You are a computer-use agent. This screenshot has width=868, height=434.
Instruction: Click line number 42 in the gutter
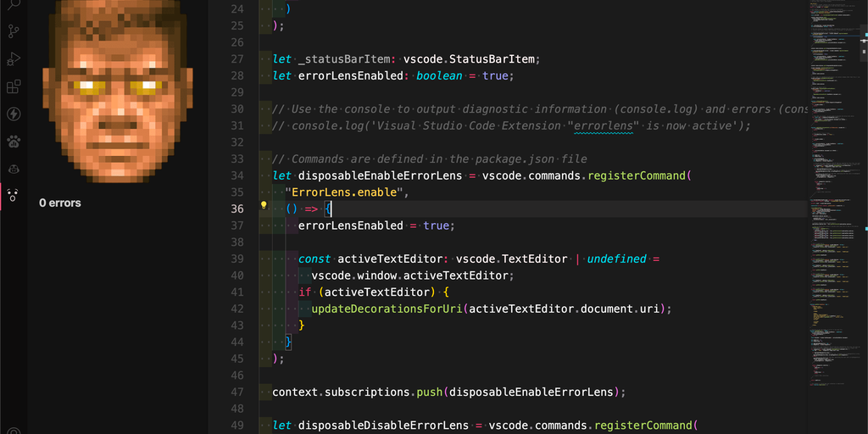point(236,309)
